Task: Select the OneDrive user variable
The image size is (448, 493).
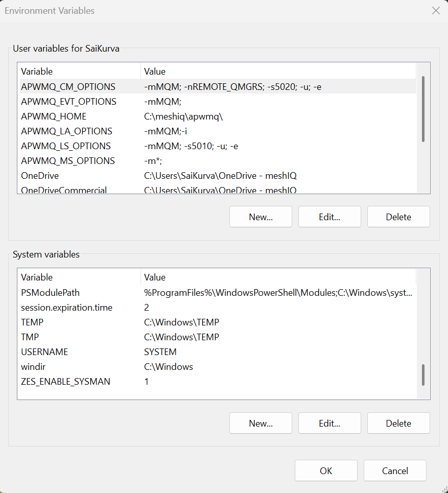Action: (x=40, y=175)
